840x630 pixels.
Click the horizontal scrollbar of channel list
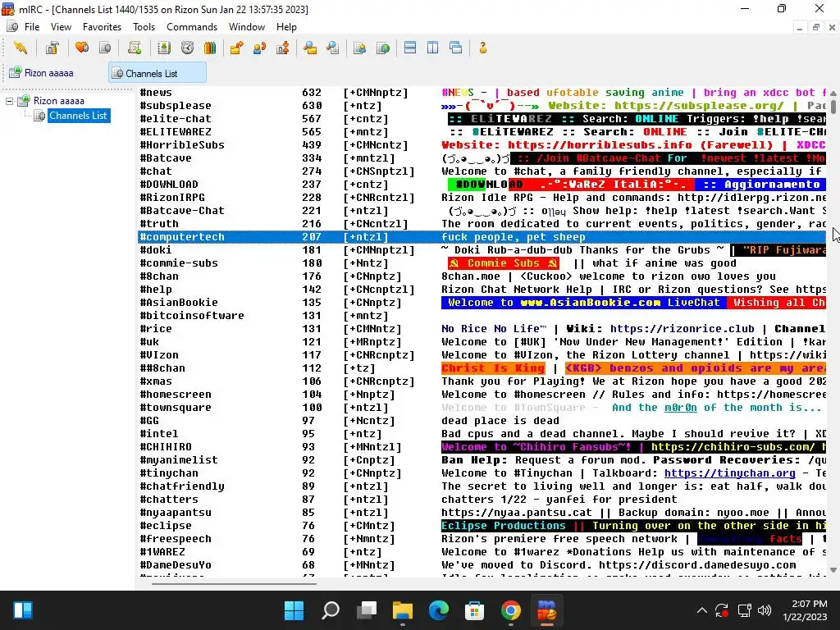click(234, 583)
